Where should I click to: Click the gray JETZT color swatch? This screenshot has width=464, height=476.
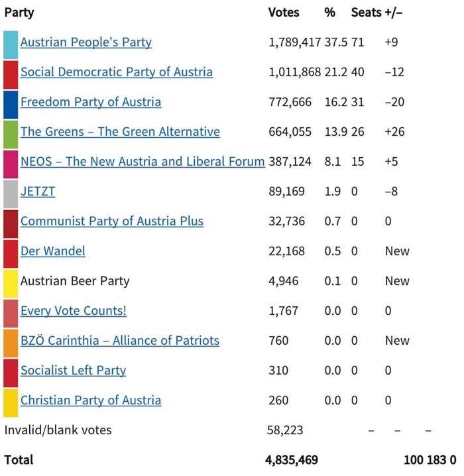click(11, 194)
